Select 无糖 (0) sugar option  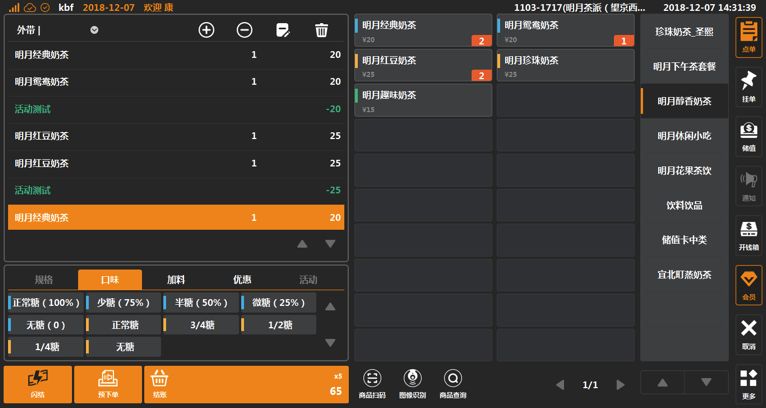coord(46,325)
